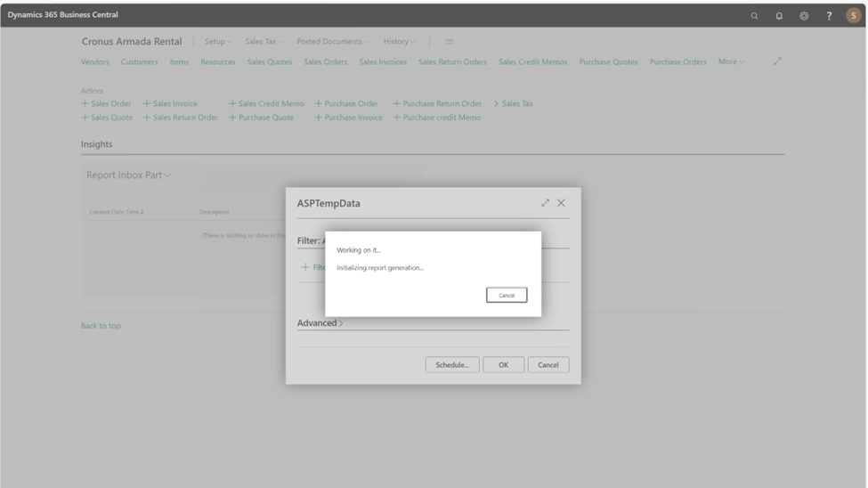Create a new Purchase credit Memo action
The width and height of the screenshot is (868, 488).
(x=437, y=118)
